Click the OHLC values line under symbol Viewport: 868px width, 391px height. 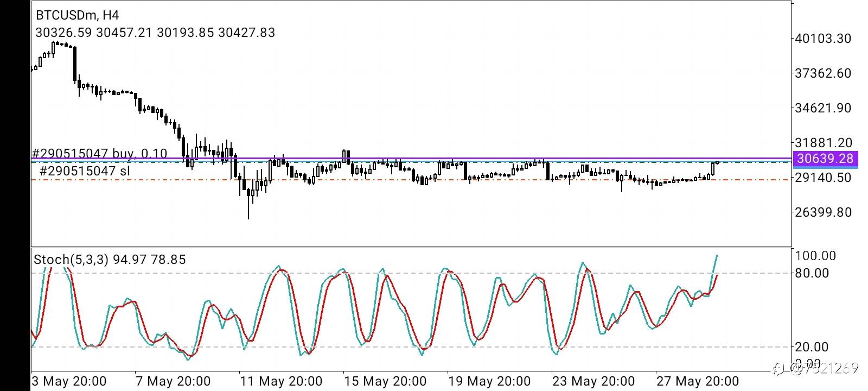155,33
